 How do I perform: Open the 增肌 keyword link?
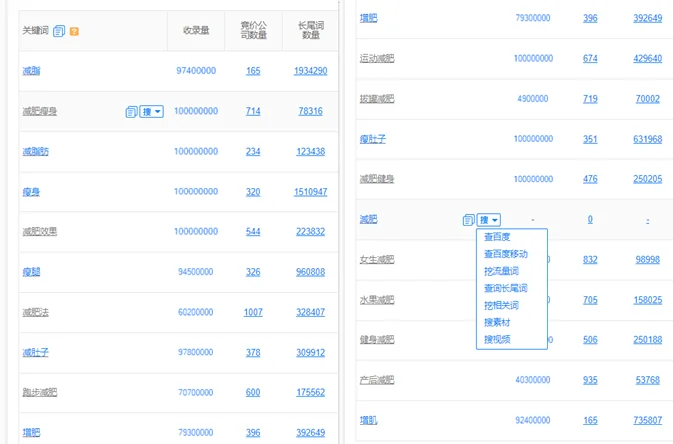[x=368, y=420]
